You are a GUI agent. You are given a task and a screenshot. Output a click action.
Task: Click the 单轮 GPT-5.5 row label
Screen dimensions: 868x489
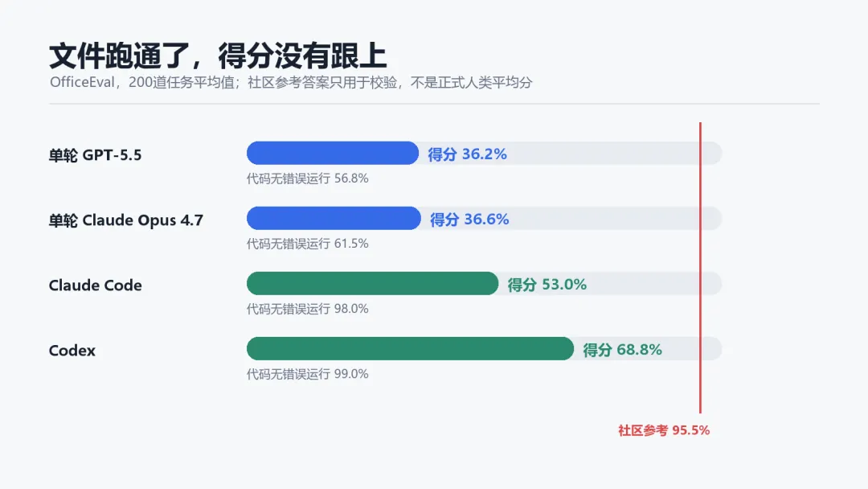[95, 155]
